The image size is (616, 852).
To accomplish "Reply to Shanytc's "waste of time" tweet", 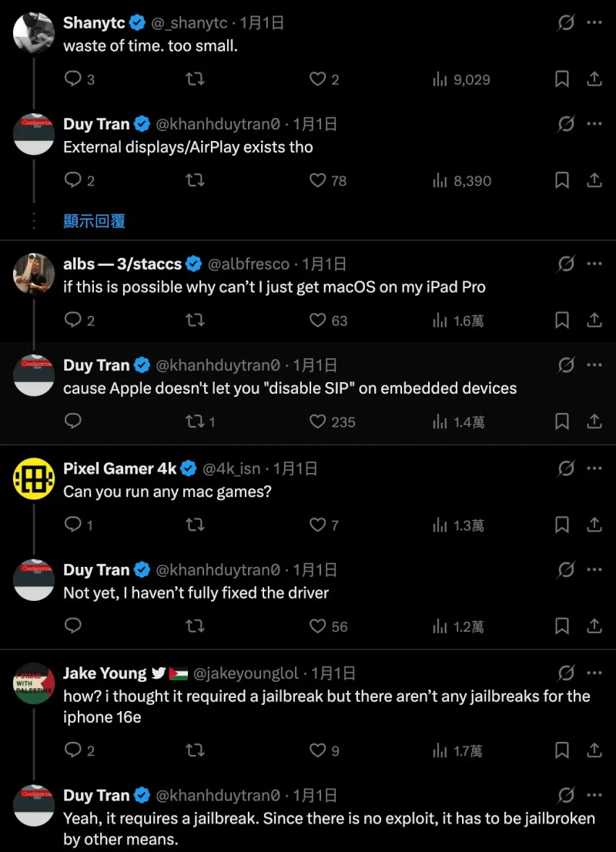I will 73,79.
